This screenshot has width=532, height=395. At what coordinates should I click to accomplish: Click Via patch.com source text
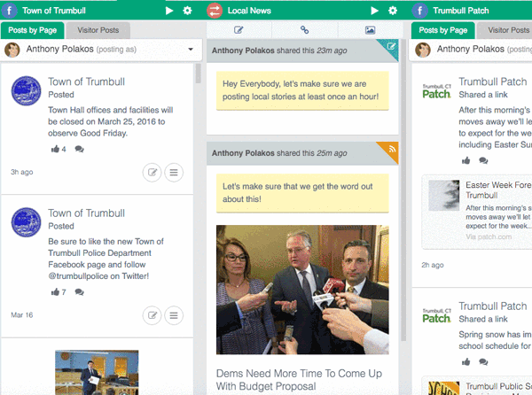tap(489, 236)
